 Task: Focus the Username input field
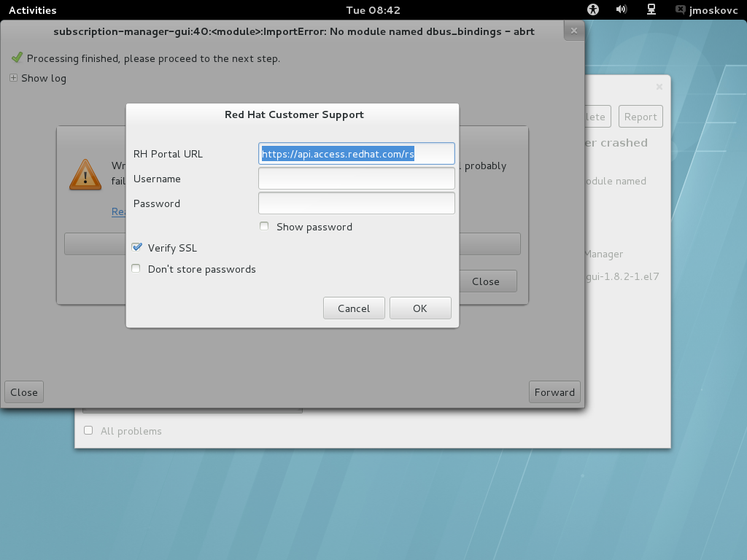356,179
